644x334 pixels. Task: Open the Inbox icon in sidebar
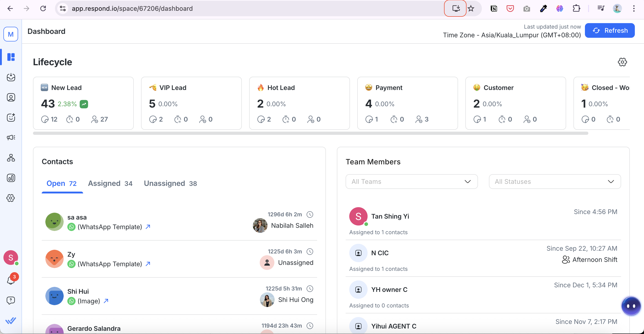[x=11, y=77]
